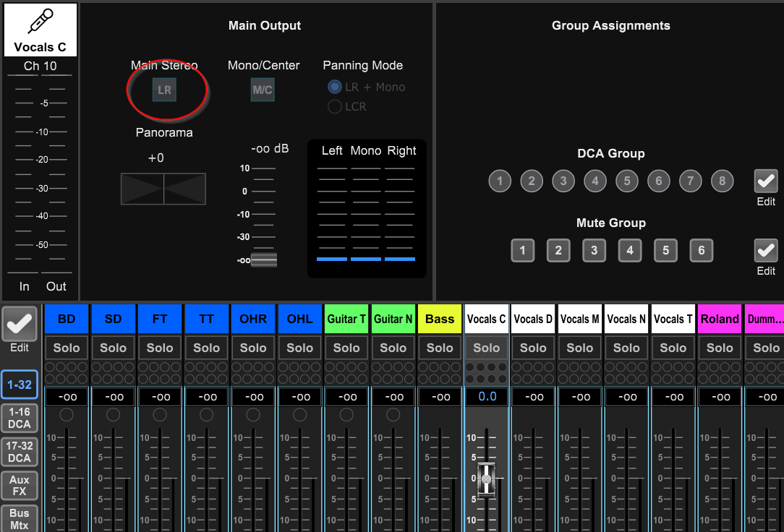Click the Mono/Center level fader
The image size is (784, 532).
tap(264, 259)
